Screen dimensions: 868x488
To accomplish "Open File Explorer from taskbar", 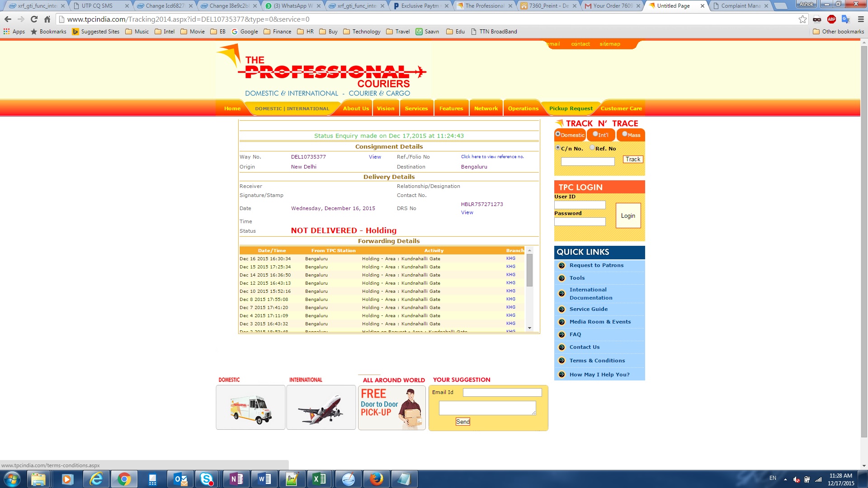I will [x=38, y=479].
